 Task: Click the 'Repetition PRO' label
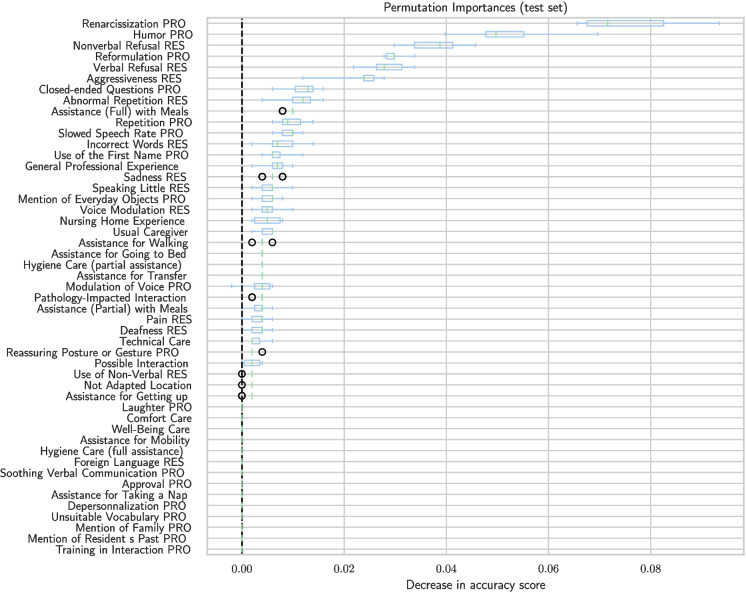coord(154,122)
